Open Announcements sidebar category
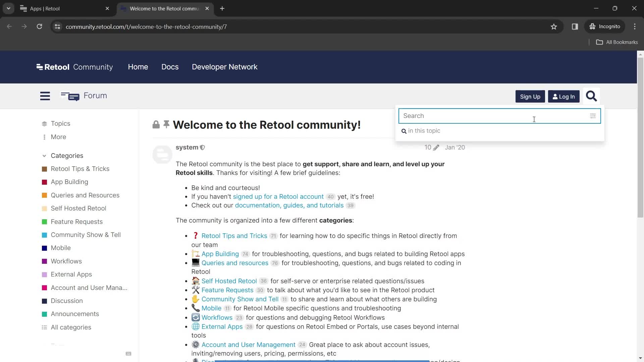Viewport: 644px width, 362px height. click(75, 314)
